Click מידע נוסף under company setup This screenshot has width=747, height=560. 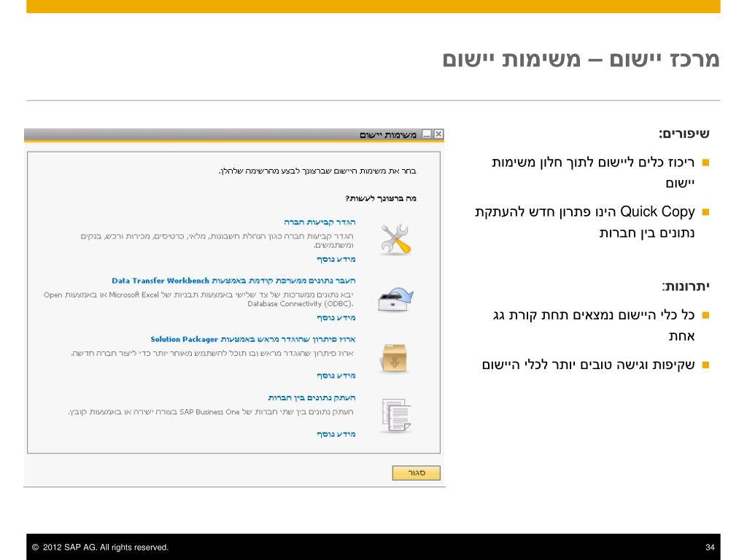click(x=336, y=259)
